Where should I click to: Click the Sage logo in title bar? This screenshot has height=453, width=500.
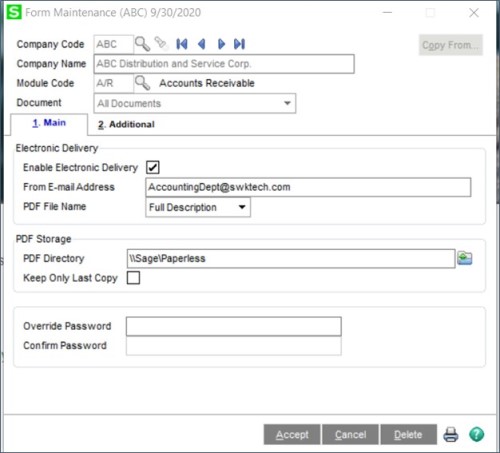pyautogui.click(x=14, y=12)
